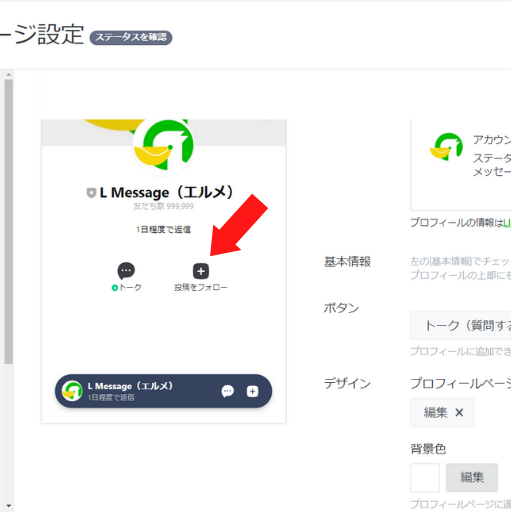Click the L Message profile avatar in the preview
The height and width of the screenshot is (512, 512).
[x=163, y=146]
